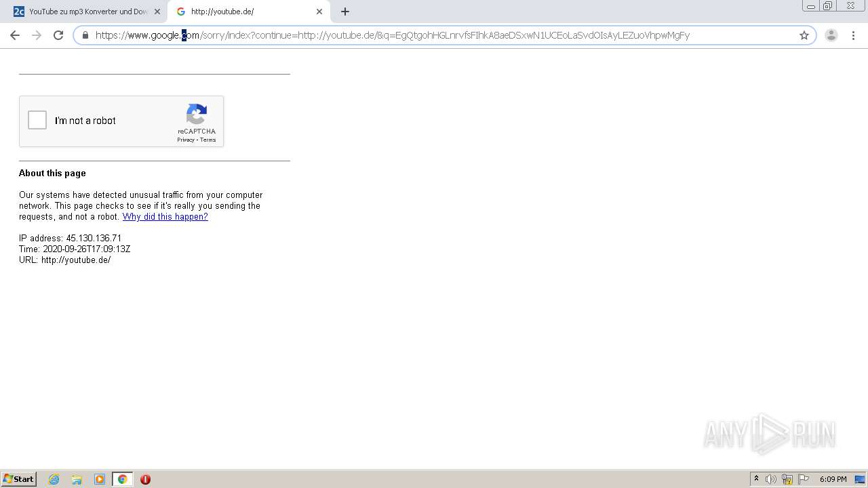Close the http://youtube.de/ tab
The width and height of the screenshot is (868, 488).
point(319,12)
